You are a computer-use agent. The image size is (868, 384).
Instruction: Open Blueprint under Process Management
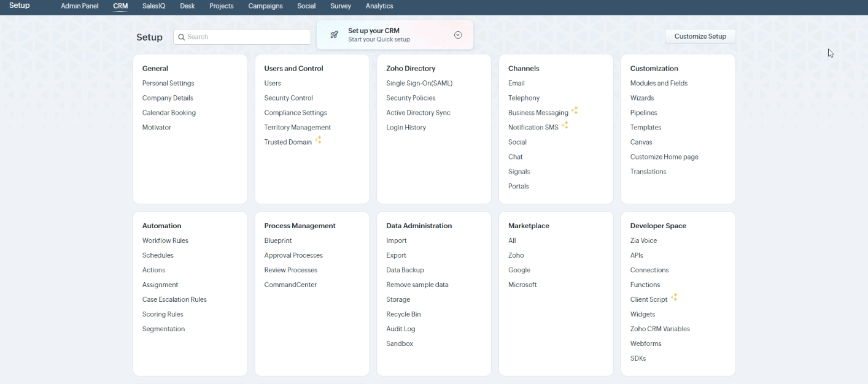[278, 240]
